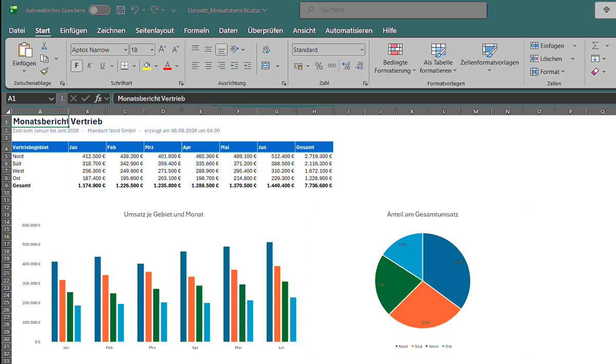Toggle bold (F) formatting
The width and height of the screenshot is (616, 364).
coord(77,66)
